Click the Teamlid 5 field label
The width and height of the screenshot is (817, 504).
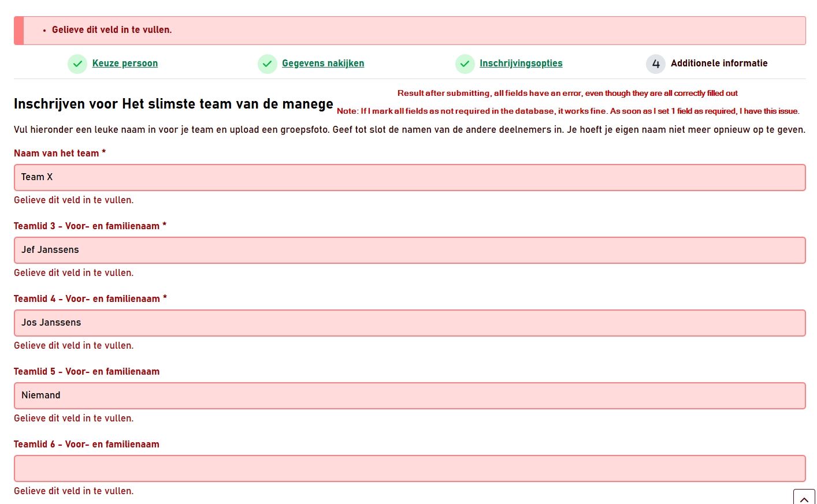tap(87, 372)
